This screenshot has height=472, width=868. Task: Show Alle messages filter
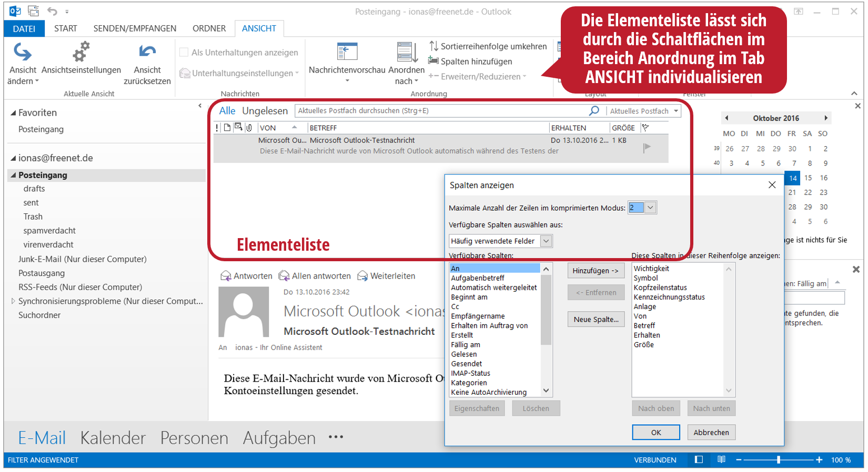tap(227, 110)
